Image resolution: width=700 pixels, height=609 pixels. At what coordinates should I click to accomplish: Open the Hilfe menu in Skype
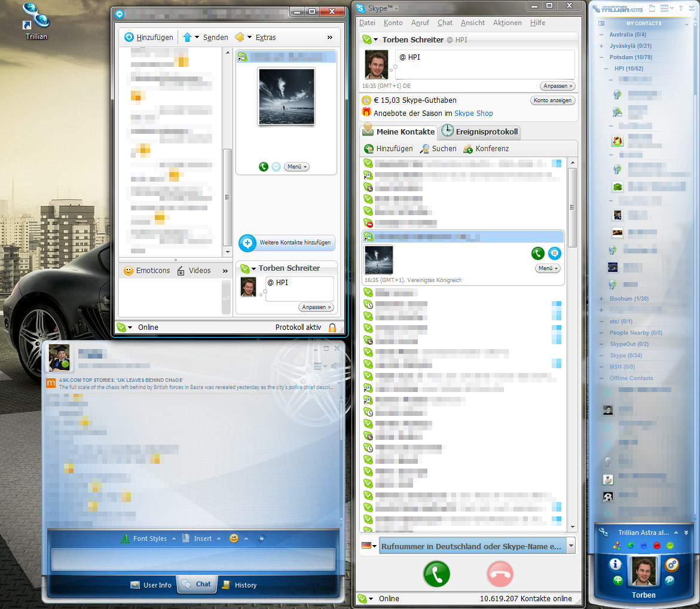click(x=537, y=23)
